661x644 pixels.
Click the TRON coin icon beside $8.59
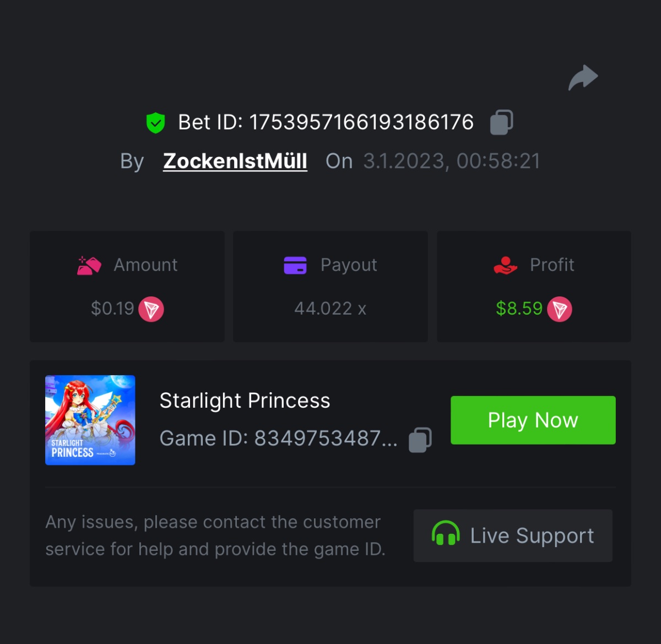tap(560, 309)
